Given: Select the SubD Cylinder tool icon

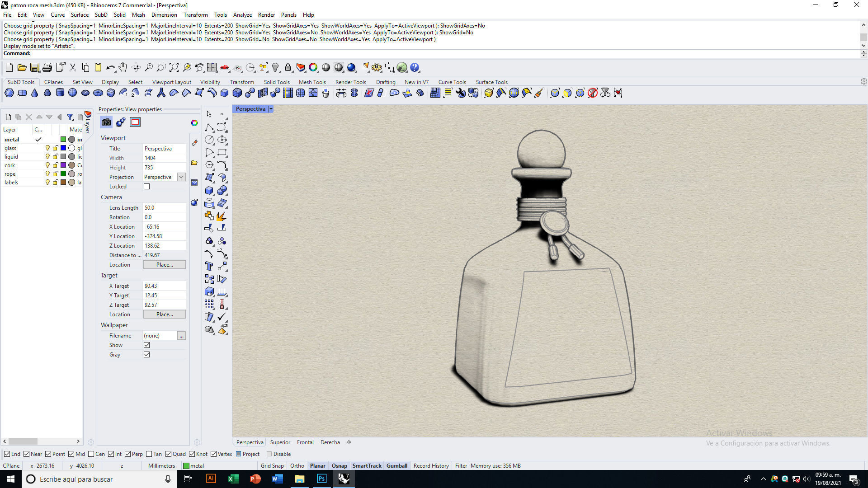Looking at the screenshot, I should coord(60,93).
